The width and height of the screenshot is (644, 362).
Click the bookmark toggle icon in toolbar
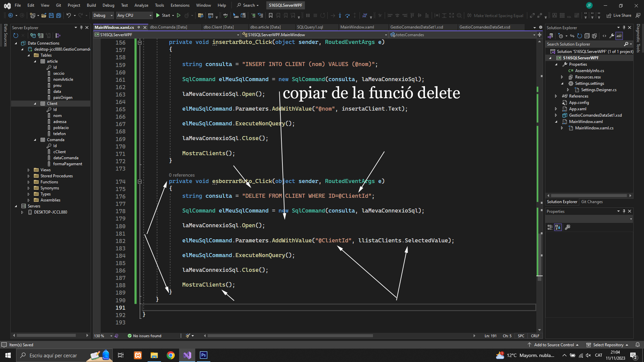coord(270,15)
